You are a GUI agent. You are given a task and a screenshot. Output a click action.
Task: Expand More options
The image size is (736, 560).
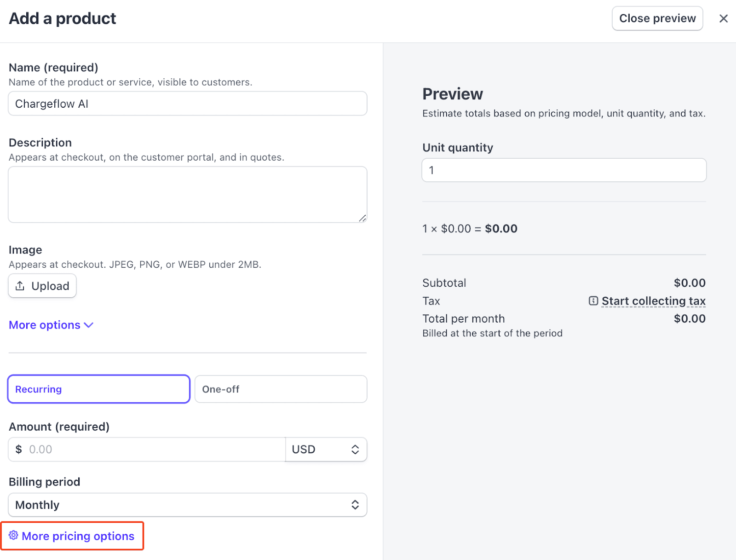(x=45, y=325)
